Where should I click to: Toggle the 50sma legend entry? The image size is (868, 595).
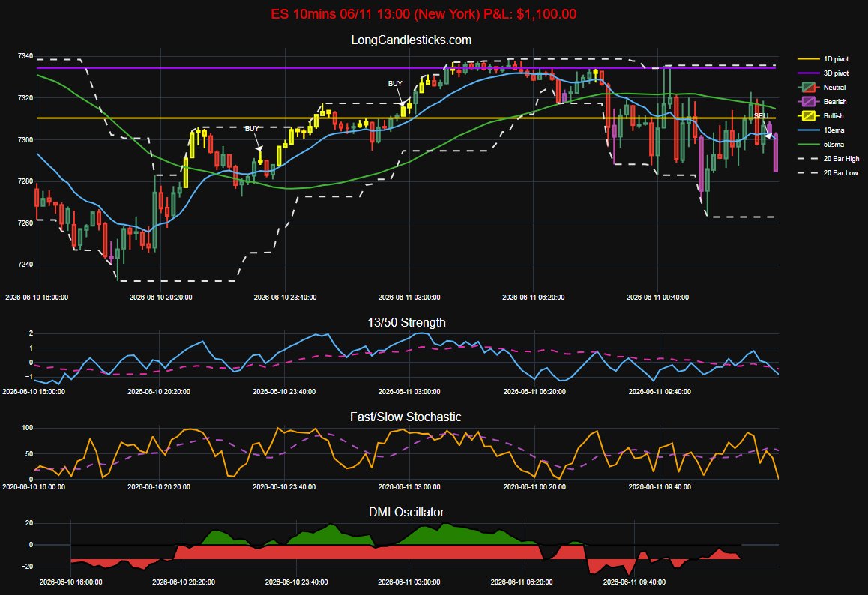[x=821, y=145]
